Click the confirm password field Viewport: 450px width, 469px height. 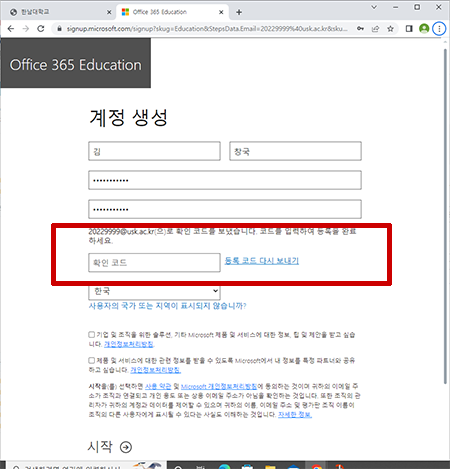[225, 209]
